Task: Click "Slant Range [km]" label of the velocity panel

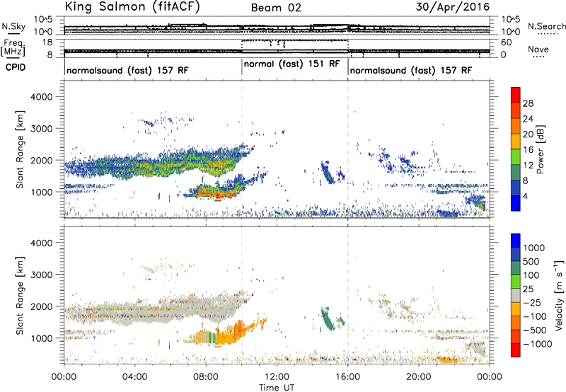Action: click(20, 296)
